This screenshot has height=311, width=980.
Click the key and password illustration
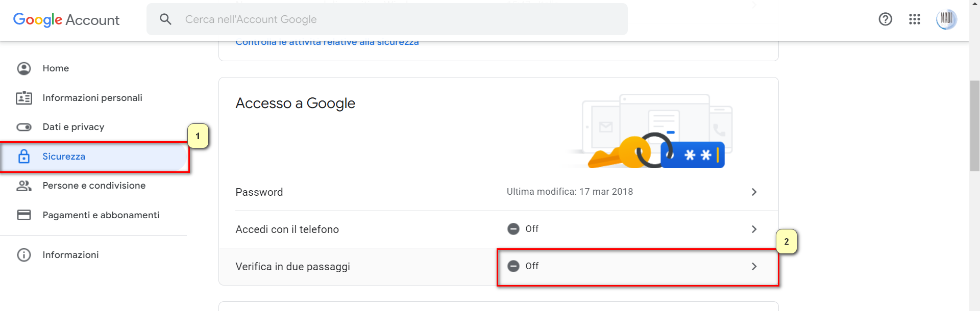tap(652, 131)
